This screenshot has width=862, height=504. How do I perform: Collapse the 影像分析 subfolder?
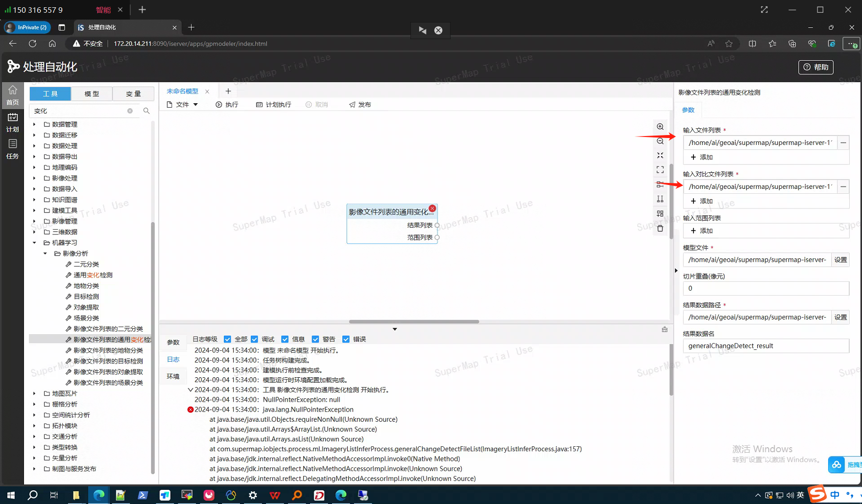tap(45, 253)
